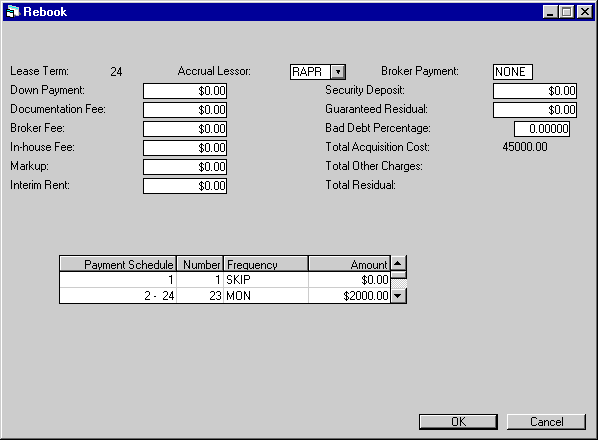Image resolution: width=598 pixels, height=440 pixels.
Task: Click the Payment Schedule column header
Action: [118, 264]
